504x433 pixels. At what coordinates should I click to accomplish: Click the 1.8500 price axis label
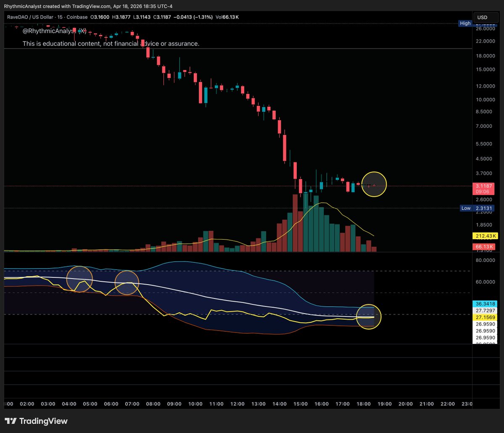coord(484,225)
